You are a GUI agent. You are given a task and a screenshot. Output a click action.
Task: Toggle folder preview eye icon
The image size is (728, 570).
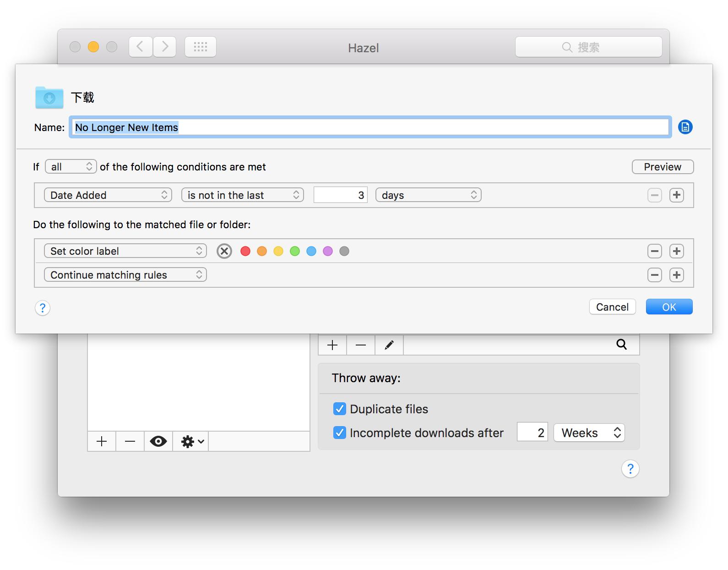click(158, 442)
